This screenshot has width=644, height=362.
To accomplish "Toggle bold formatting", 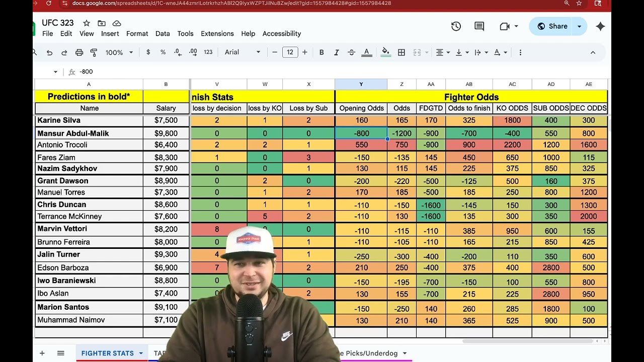I will [x=321, y=52].
